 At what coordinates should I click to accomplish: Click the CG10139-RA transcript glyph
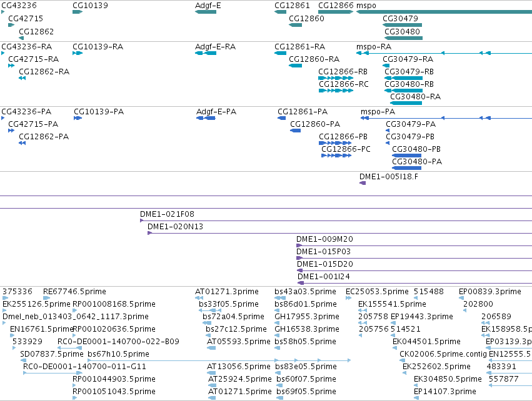click(78, 53)
